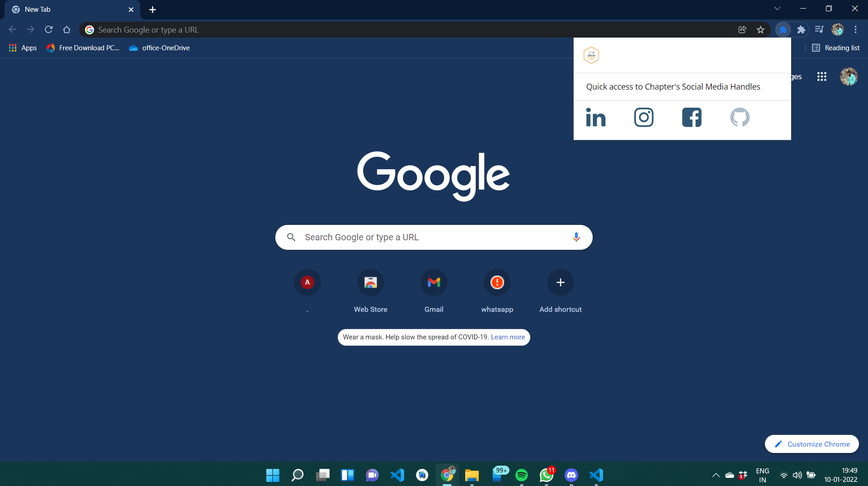Open the Windows Start menu
The width and height of the screenshot is (868, 486).
click(273, 475)
